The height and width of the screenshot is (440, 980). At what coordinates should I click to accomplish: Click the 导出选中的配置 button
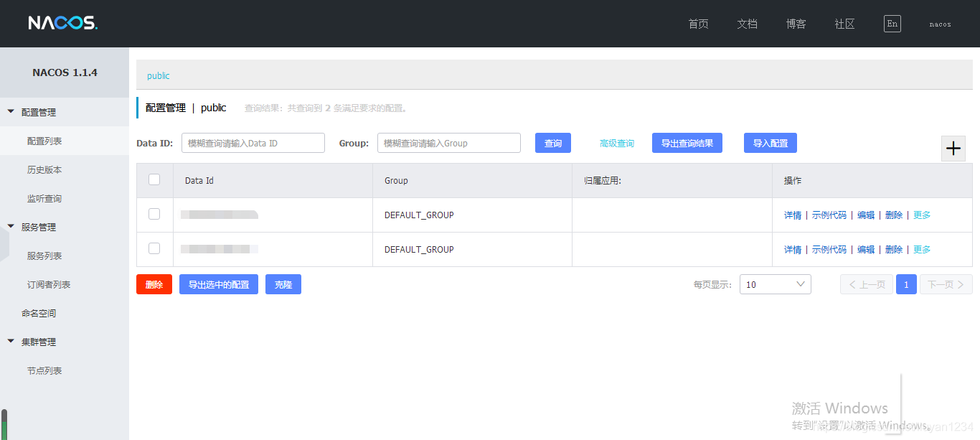[x=219, y=284]
